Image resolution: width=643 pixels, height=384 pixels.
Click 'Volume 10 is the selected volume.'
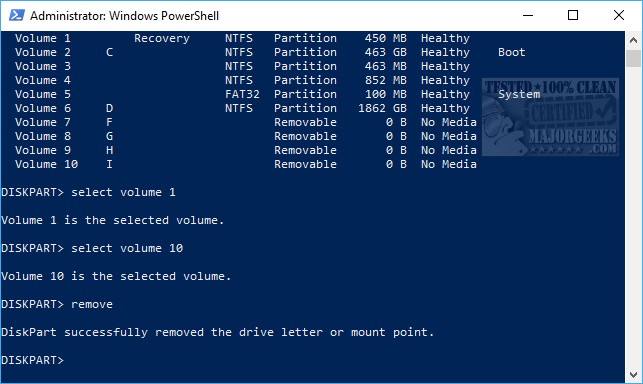point(116,277)
